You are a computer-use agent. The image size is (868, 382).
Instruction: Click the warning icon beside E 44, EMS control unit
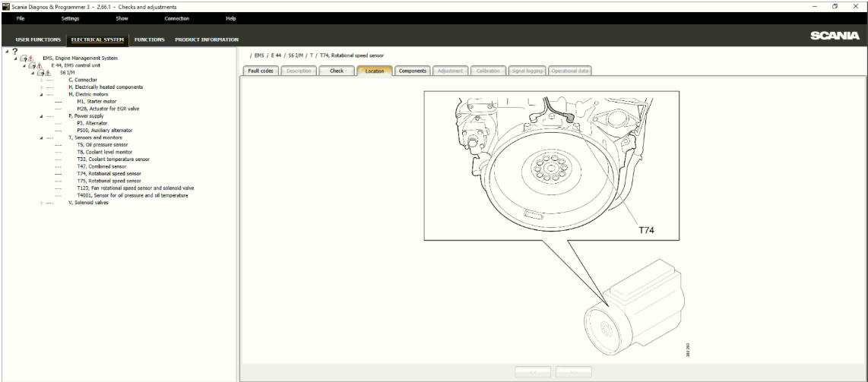point(40,65)
